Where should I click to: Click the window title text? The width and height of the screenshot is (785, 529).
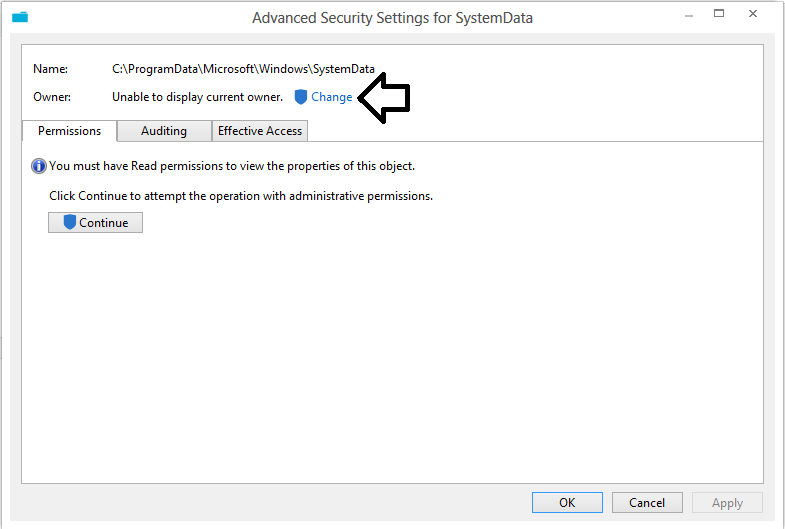(392, 17)
